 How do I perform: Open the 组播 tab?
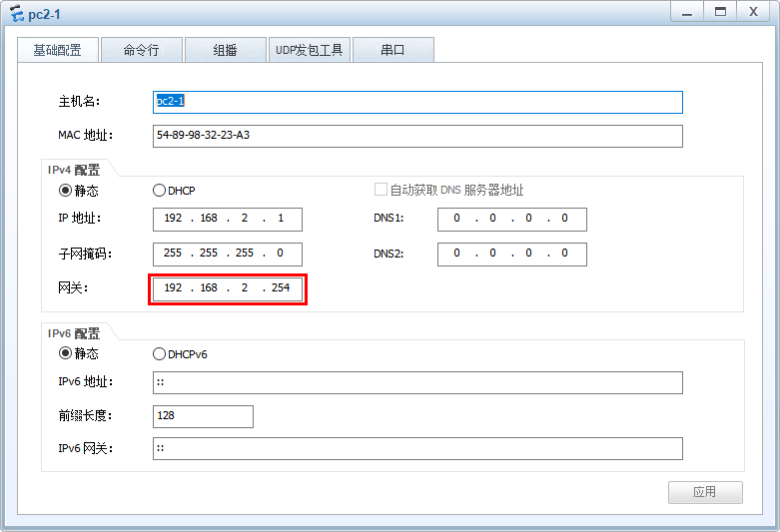(226, 50)
